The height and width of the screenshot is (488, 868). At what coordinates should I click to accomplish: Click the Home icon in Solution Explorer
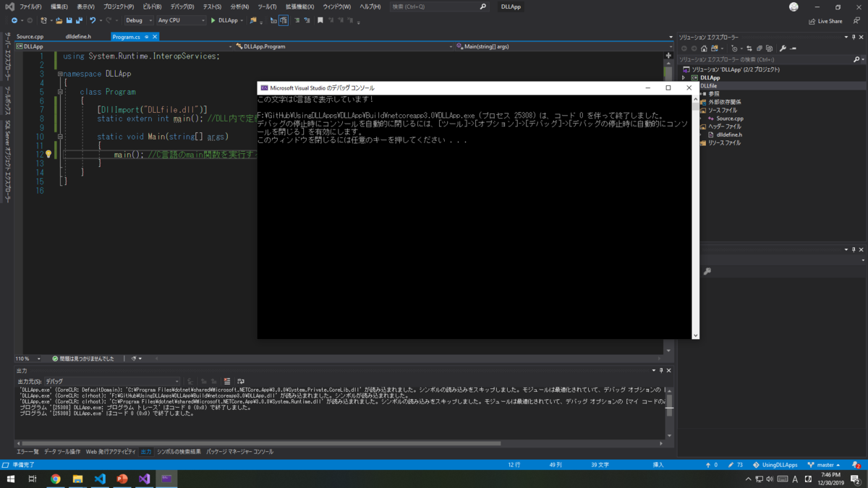tap(704, 48)
